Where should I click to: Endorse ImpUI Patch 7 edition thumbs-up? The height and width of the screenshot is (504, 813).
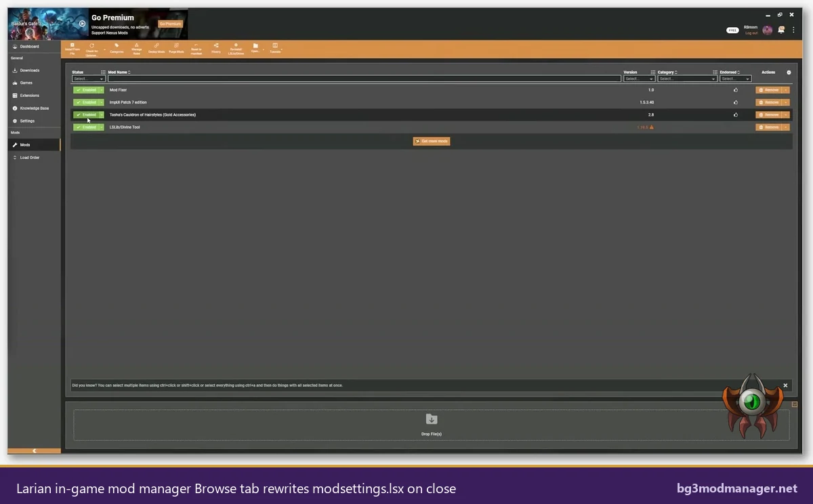(736, 102)
